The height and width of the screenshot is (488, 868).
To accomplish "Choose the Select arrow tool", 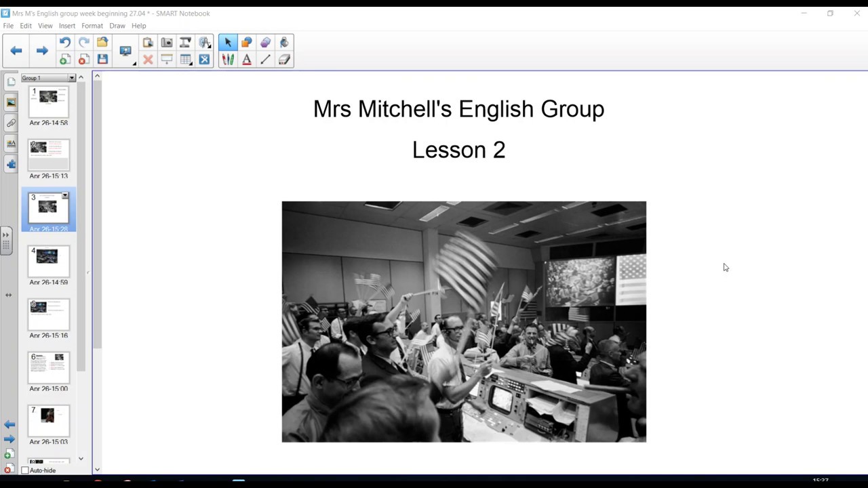I will pyautogui.click(x=228, y=43).
